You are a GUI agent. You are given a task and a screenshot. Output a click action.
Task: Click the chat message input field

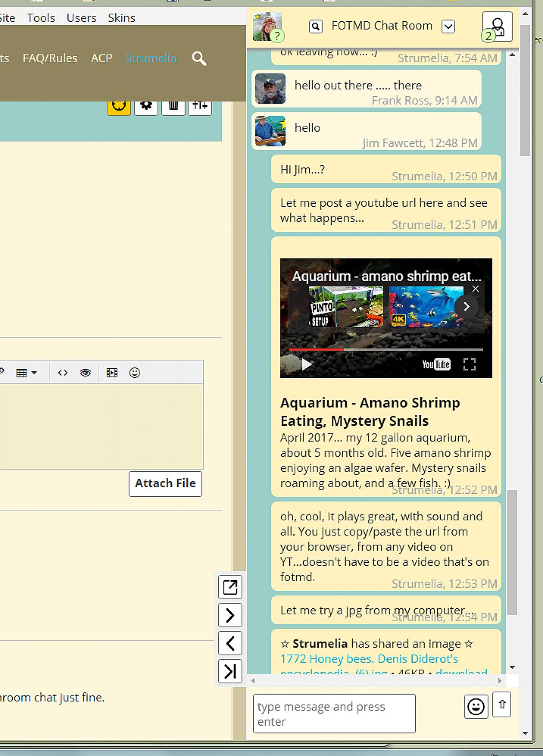pyautogui.click(x=334, y=714)
